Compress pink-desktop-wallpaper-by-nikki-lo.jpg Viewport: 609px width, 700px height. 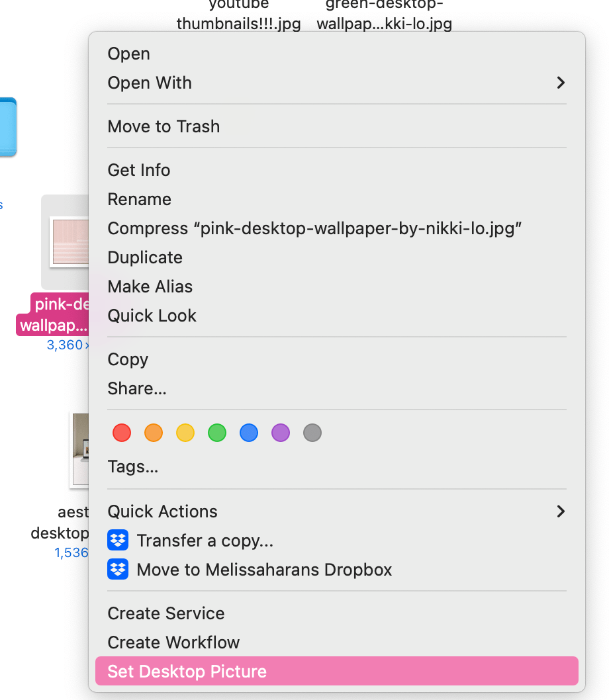tap(336, 228)
